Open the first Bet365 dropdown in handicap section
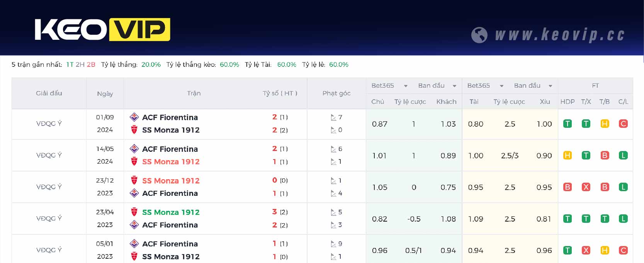The width and height of the screenshot is (644, 263). (x=389, y=86)
